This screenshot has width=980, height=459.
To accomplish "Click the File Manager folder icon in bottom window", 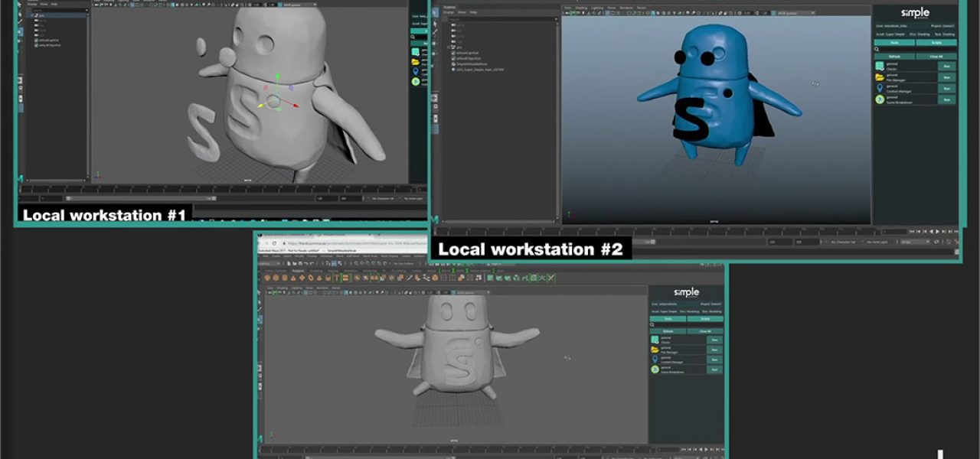I will pyautogui.click(x=655, y=350).
